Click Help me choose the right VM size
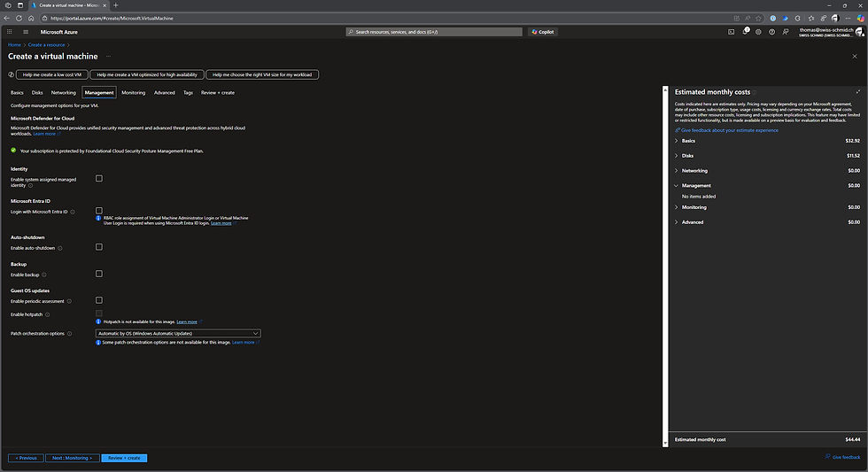This screenshot has width=868, height=472. tap(262, 74)
